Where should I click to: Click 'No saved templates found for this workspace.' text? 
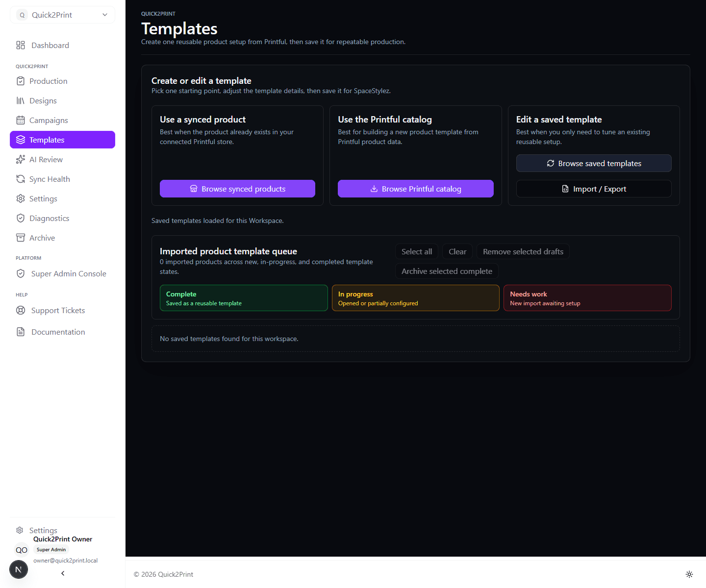coord(229,339)
